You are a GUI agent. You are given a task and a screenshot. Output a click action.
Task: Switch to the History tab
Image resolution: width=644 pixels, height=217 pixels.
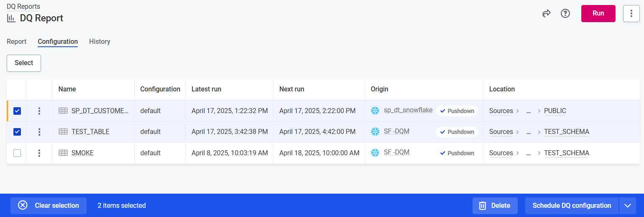(x=100, y=42)
